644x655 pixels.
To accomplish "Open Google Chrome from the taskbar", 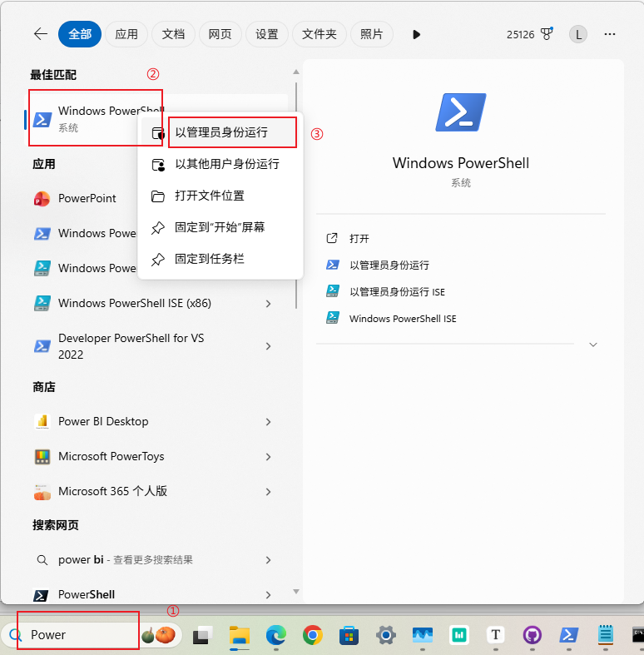I will tap(313, 636).
